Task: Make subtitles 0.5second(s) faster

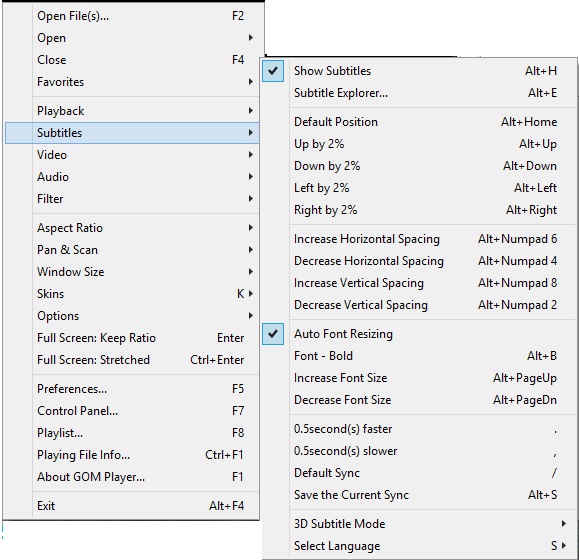Action: (419, 429)
